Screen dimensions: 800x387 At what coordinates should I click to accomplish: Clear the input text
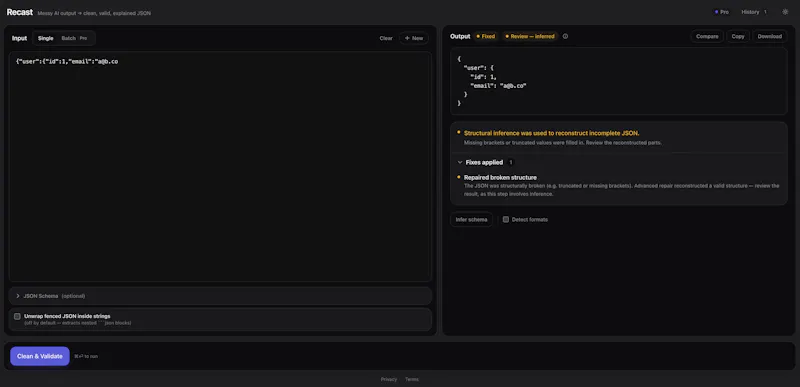[x=386, y=38]
